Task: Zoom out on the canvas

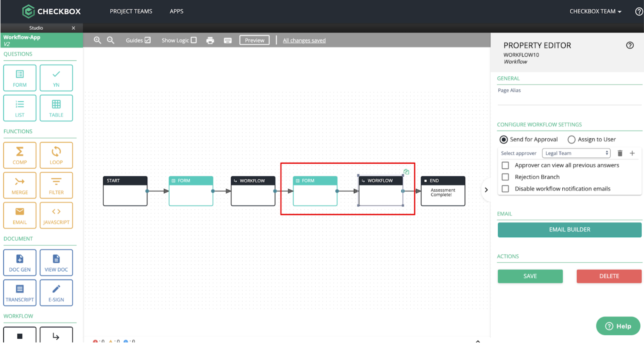Action: click(x=111, y=40)
